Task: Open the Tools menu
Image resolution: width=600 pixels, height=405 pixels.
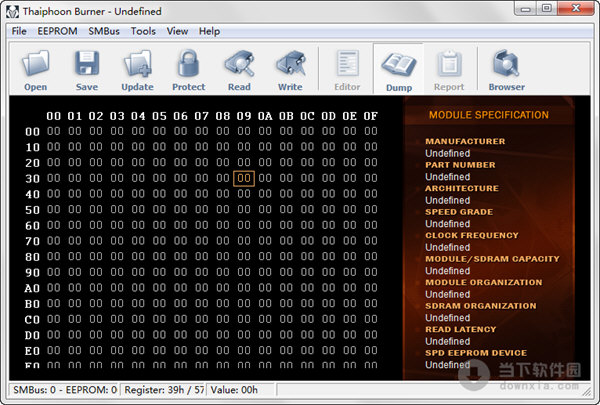Action: click(143, 31)
